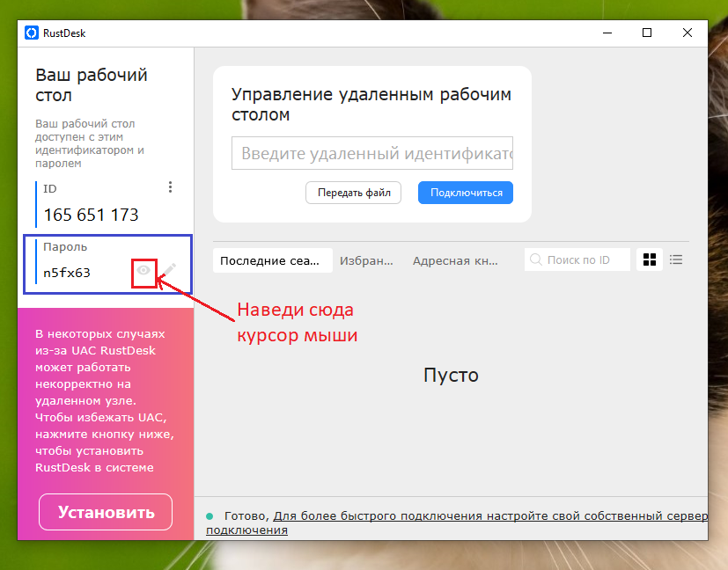
Task: Click the green ready status dot
Action: pyautogui.click(x=210, y=515)
